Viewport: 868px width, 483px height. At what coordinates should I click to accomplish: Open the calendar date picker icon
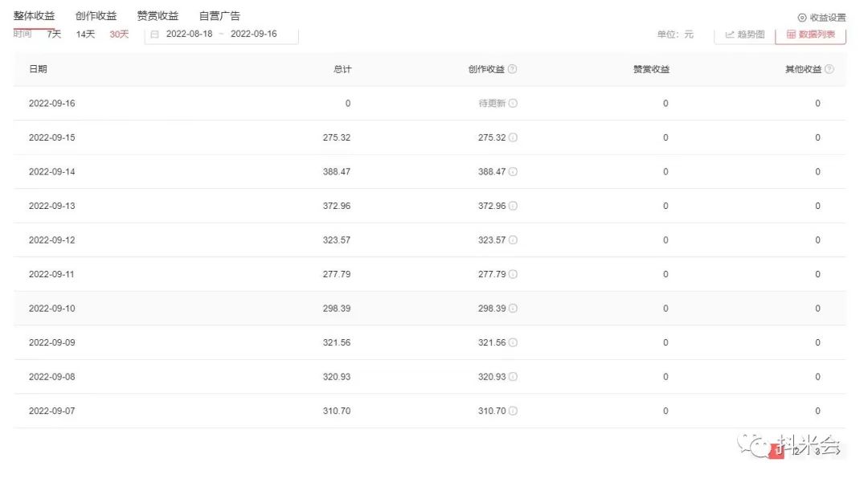pyautogui.click(x=153, y=35)
